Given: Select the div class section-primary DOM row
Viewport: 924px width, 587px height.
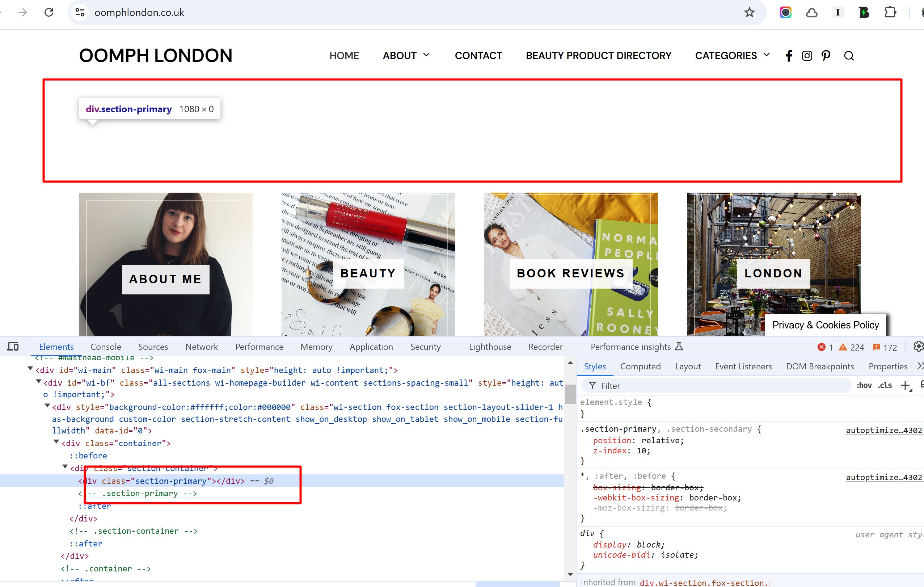Looking at the screenshot, I should [282, 481].
